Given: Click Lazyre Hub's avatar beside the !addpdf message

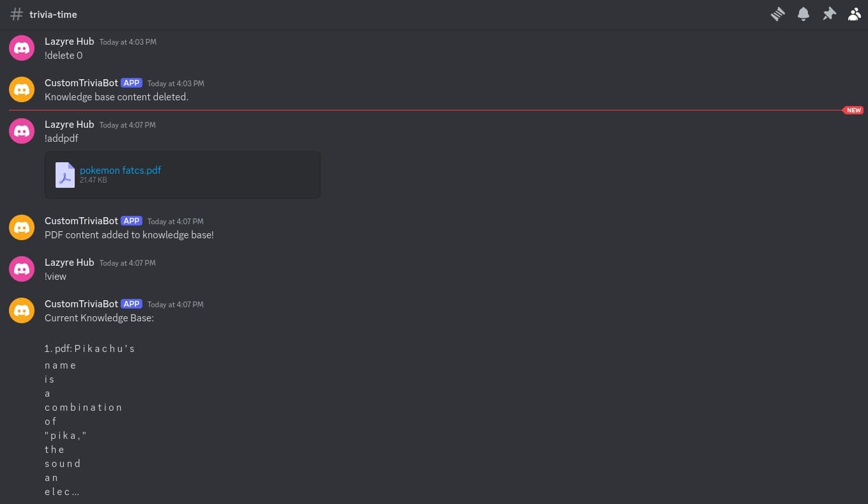Looking at the screenshot, I should (x=22, y=131).
